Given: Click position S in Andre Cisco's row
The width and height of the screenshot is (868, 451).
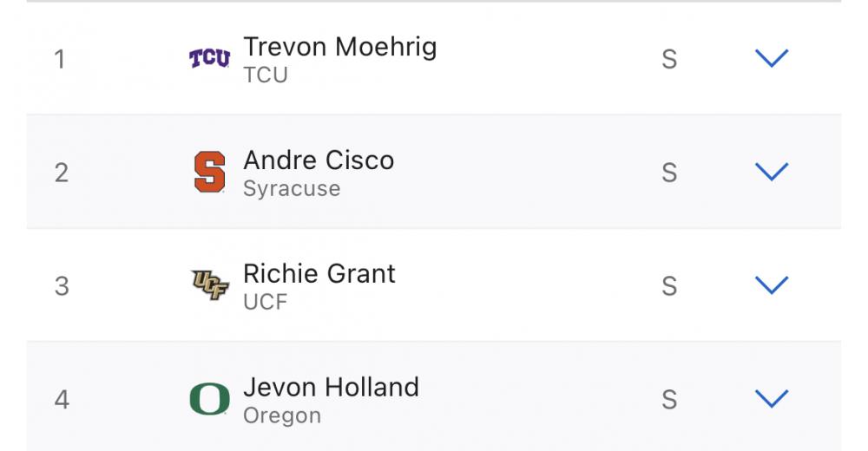Looking at the screenshot, I should click(669, 173).
